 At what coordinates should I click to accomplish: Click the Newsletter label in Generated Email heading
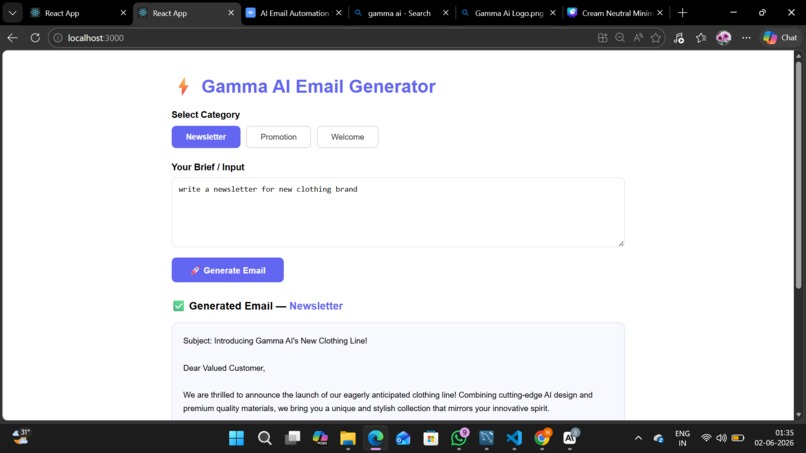(316, 306)
